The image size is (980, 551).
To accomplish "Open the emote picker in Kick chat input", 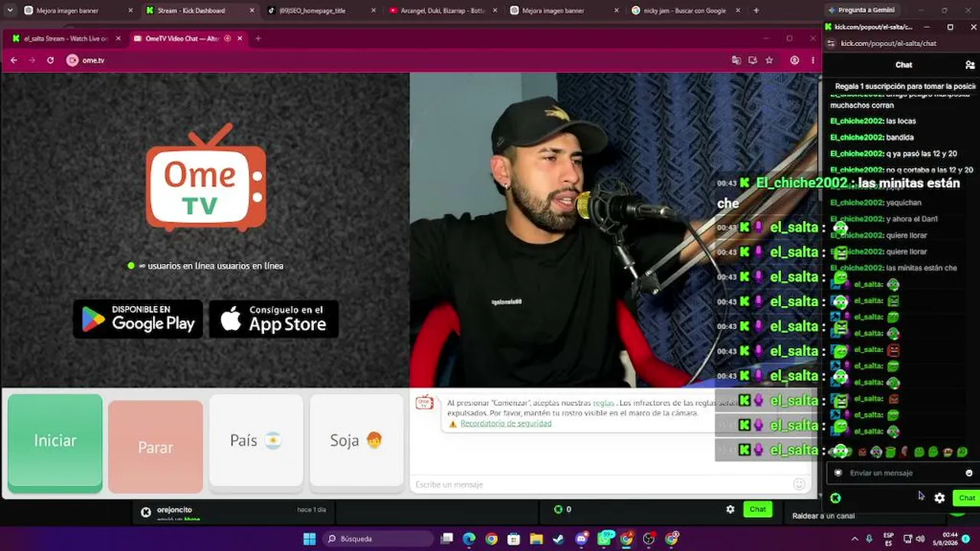I will [969, 473].
